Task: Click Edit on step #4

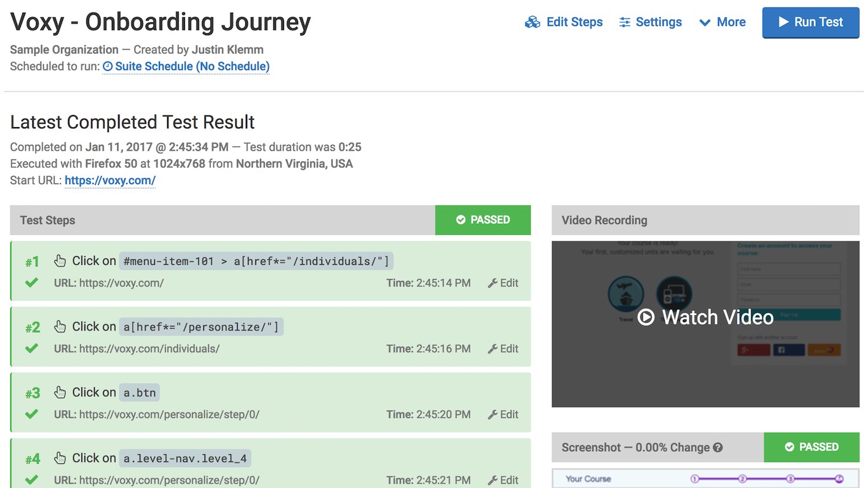Action: [503, 480]
